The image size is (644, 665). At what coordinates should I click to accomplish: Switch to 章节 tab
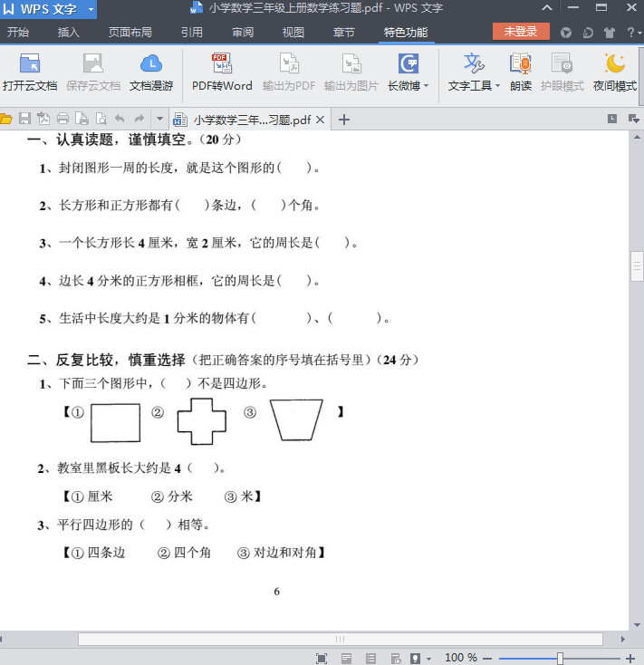343,33
